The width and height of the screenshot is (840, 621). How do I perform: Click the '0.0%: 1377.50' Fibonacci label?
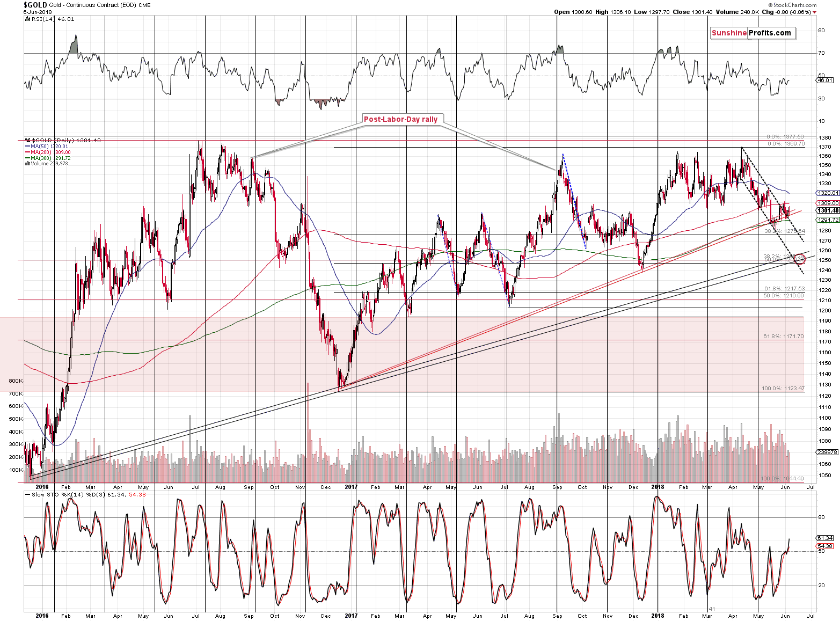[786, 137]
